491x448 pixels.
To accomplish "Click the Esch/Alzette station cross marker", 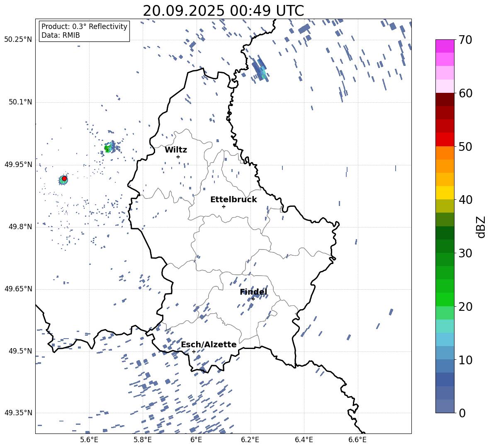I will 194,351.
